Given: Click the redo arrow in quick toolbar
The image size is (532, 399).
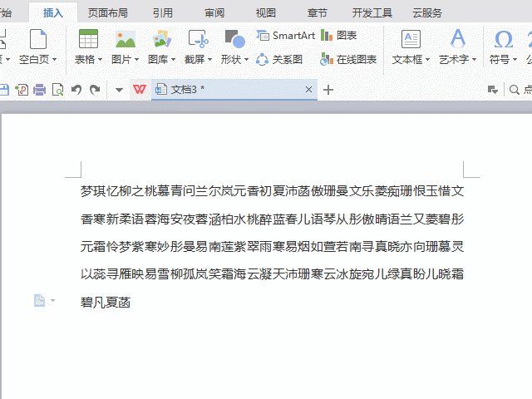Looking at the screenshot, I should [x=95, y=90].
